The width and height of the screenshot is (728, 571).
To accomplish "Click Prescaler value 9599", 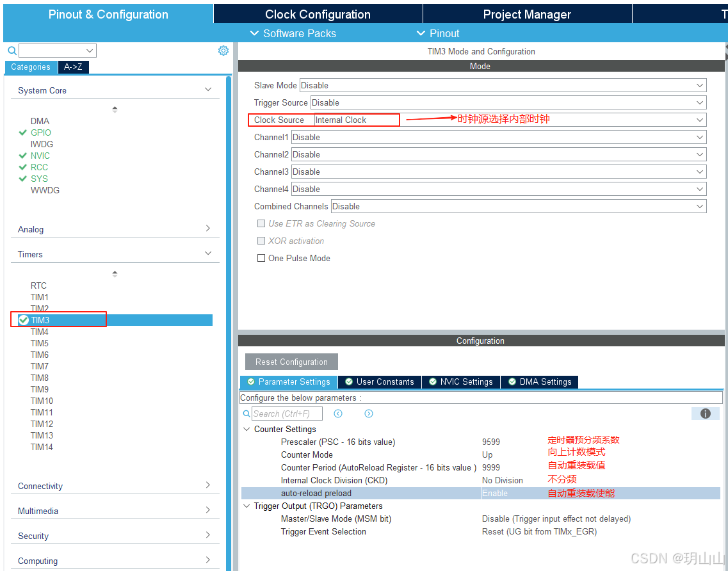I will click(490, 442).
